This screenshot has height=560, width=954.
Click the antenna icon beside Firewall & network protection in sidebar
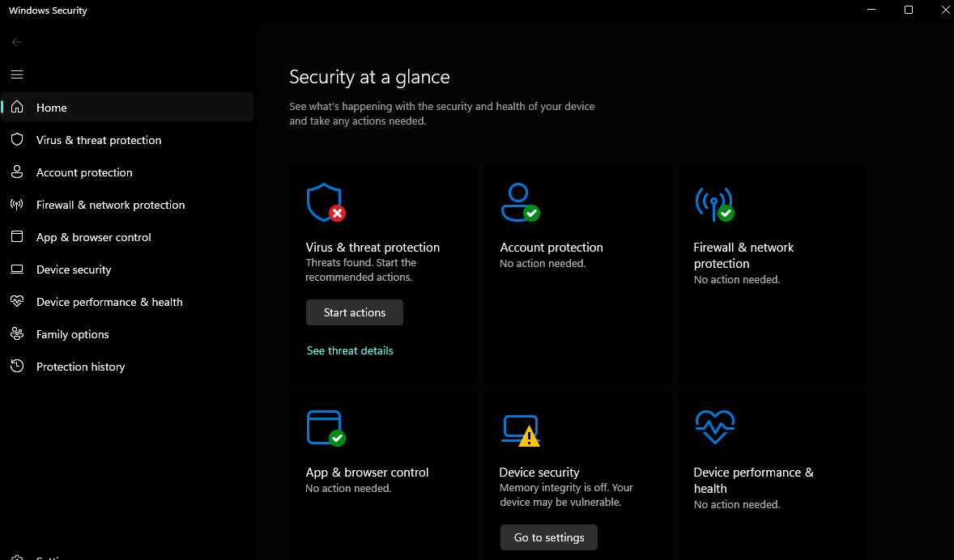point(17,204)
